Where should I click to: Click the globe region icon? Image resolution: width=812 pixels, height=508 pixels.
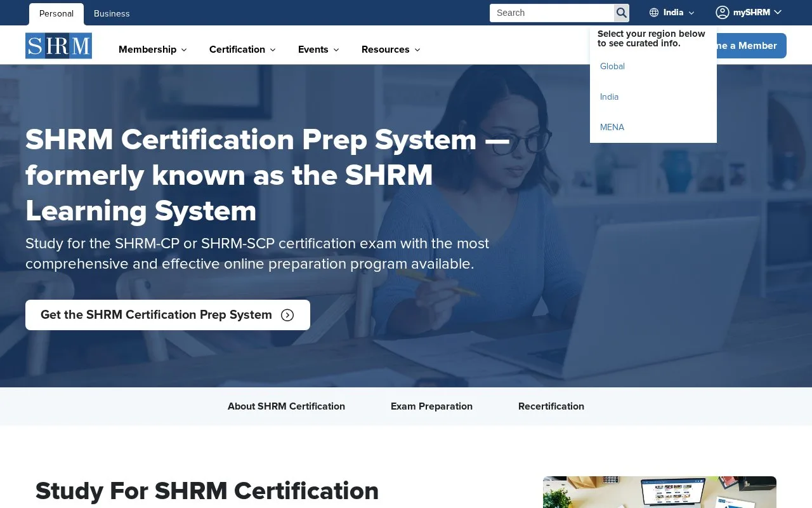tap(654, 13)
